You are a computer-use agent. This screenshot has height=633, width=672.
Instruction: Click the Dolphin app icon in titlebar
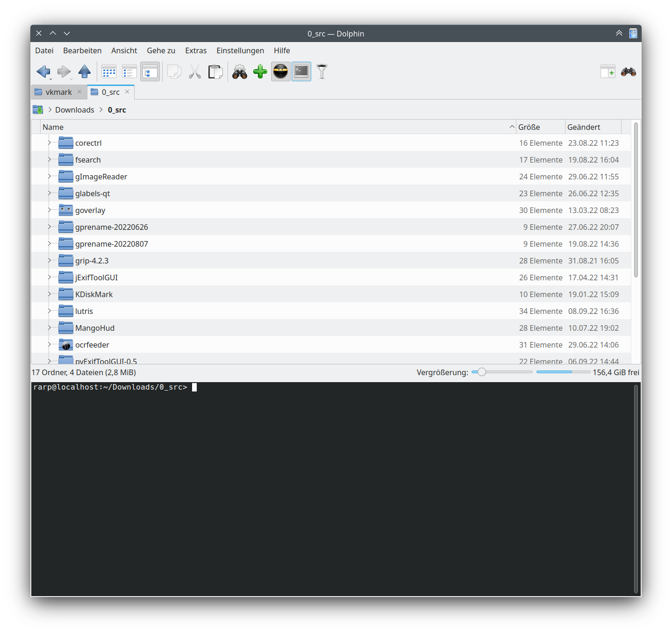click(x=633, y=33)
